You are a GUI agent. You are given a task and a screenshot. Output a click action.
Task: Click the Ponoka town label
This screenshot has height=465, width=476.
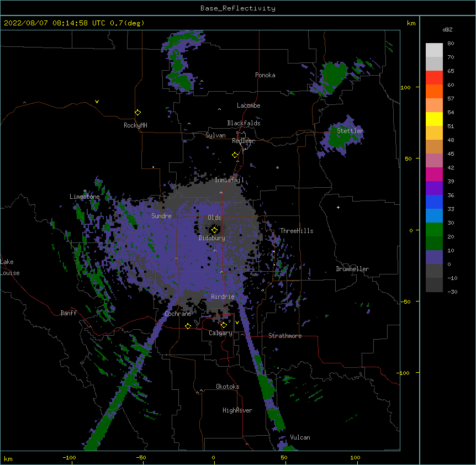pyautogui.click(x=265, y=75)
